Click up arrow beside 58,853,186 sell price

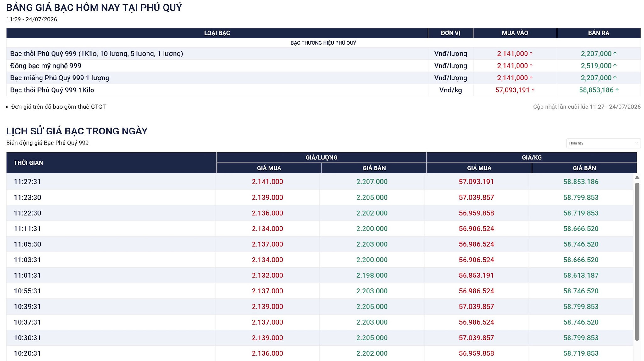617,90
